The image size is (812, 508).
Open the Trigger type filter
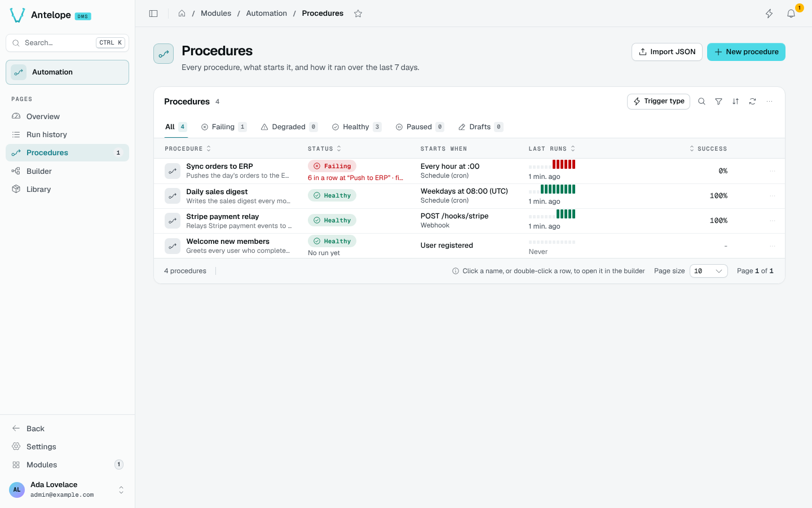coord(659,102)
